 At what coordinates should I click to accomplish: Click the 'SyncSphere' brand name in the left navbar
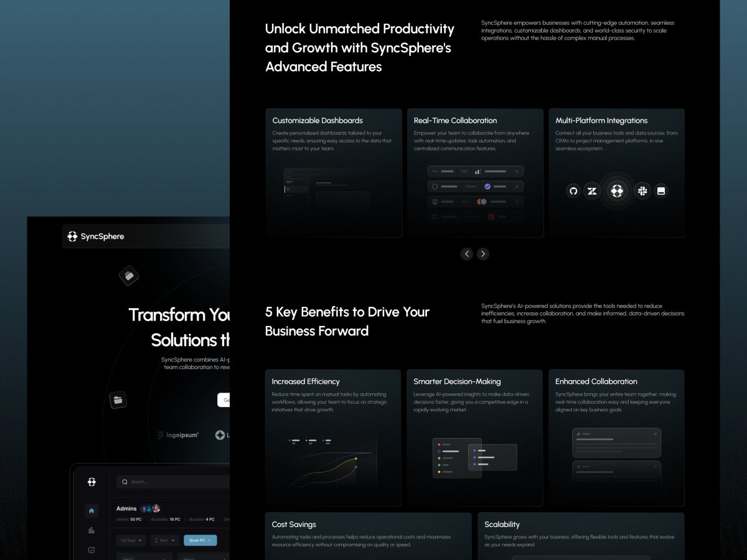click(x=102, y=236)
